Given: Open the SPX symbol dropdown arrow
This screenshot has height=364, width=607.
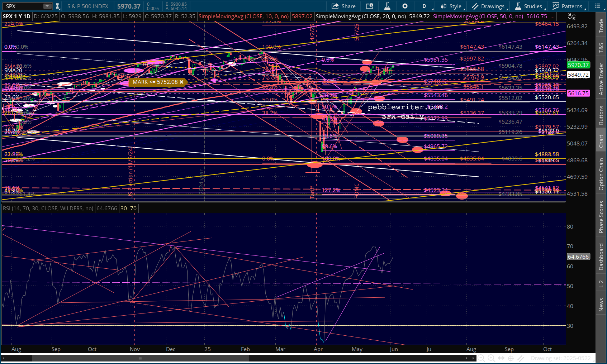Looking at the screenshot, I should 47,6.
